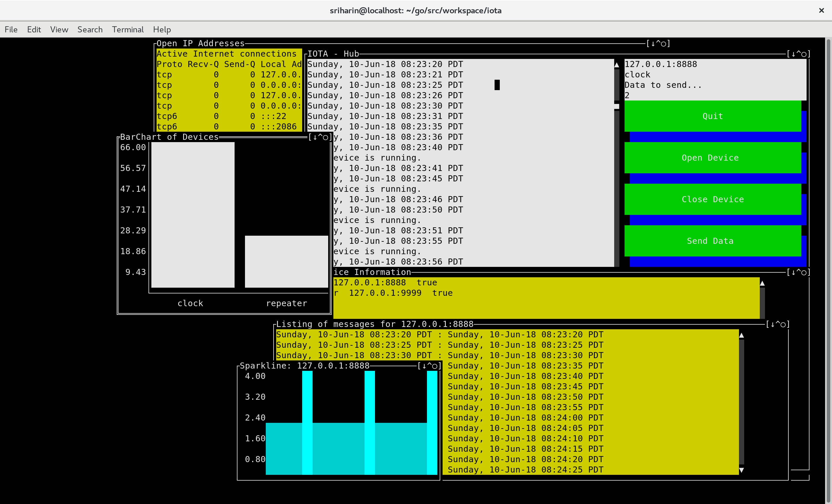Image resolution: width=832 pixels, height=504 pixels.
Task: Click the green Quit button
Action: [x=712, y=116]
